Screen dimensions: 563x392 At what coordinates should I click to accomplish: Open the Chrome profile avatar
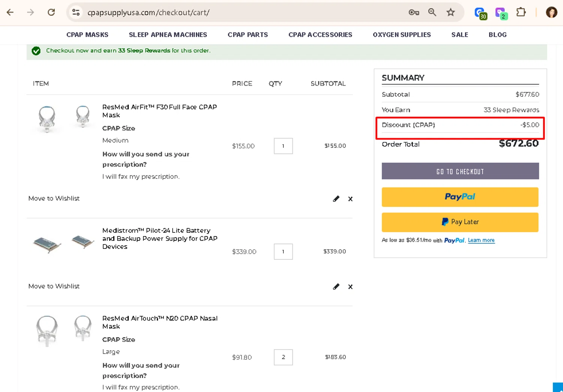click(551, 12)
